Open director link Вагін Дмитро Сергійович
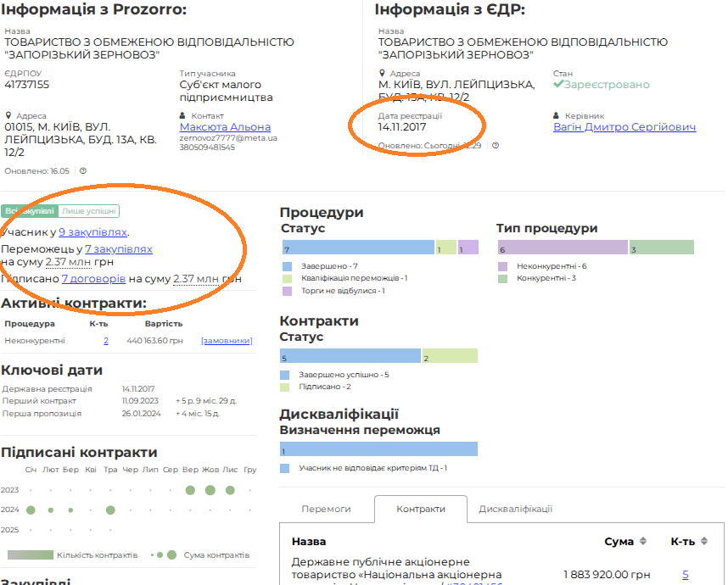Image resolution: width=728 pixels, height=585 pixels. tap(624, 127)
